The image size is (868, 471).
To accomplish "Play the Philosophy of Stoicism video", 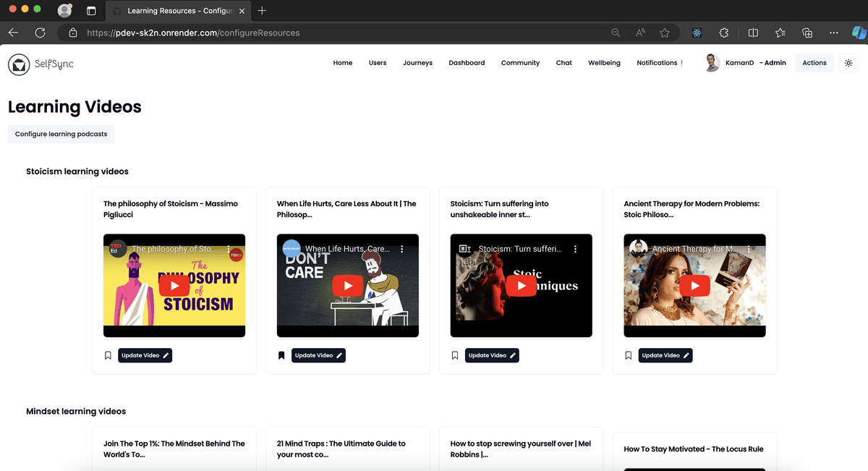I will click(x=174, y=285).
